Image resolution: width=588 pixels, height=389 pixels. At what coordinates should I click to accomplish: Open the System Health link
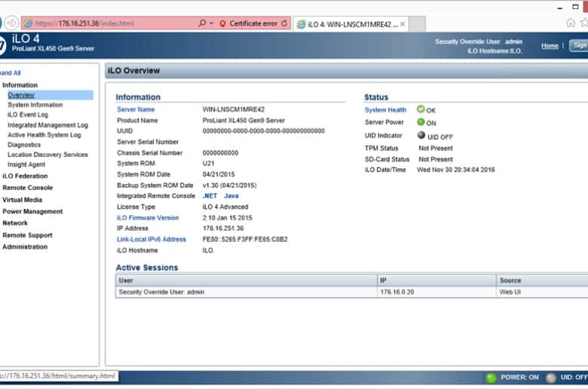(x=385, y=110)
